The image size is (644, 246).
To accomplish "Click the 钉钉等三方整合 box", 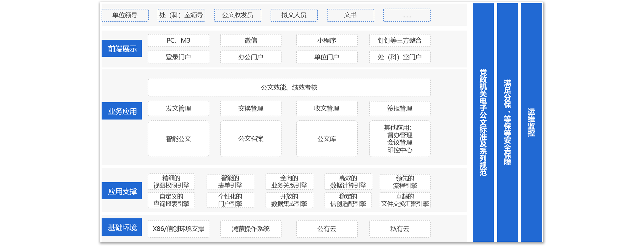I will 400,41.
